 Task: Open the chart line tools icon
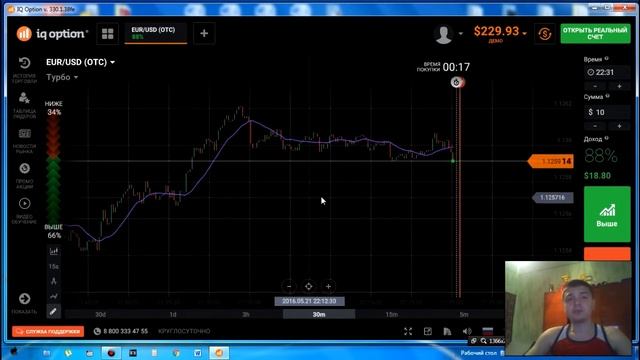point(54,296)
